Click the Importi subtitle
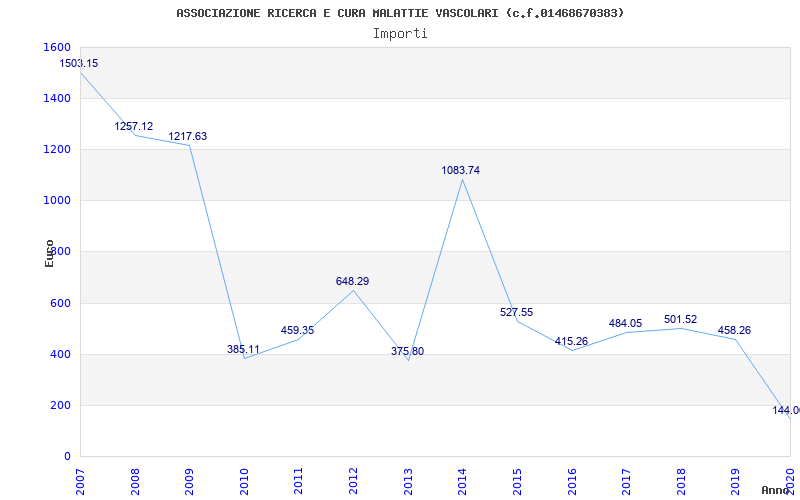The height and width of the screenshot is (500, 800). (400, 34)
